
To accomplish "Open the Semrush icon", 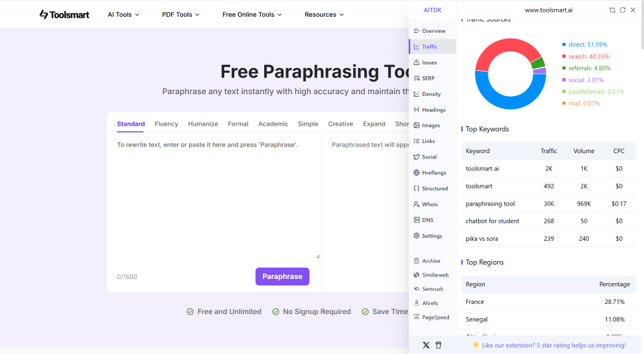I will coord(416,288).
